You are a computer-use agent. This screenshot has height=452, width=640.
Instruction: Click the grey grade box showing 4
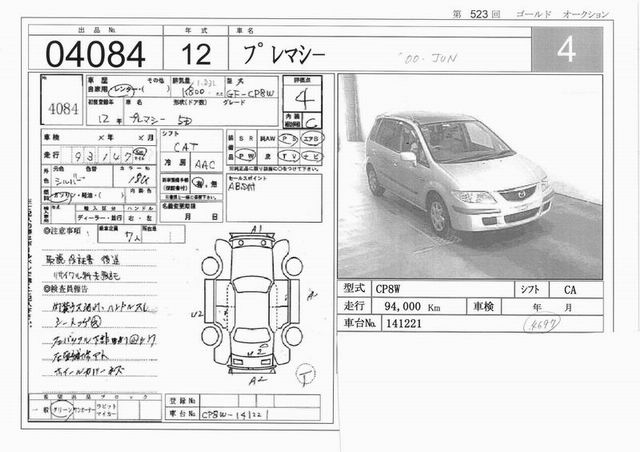click(x=567, y=49)
